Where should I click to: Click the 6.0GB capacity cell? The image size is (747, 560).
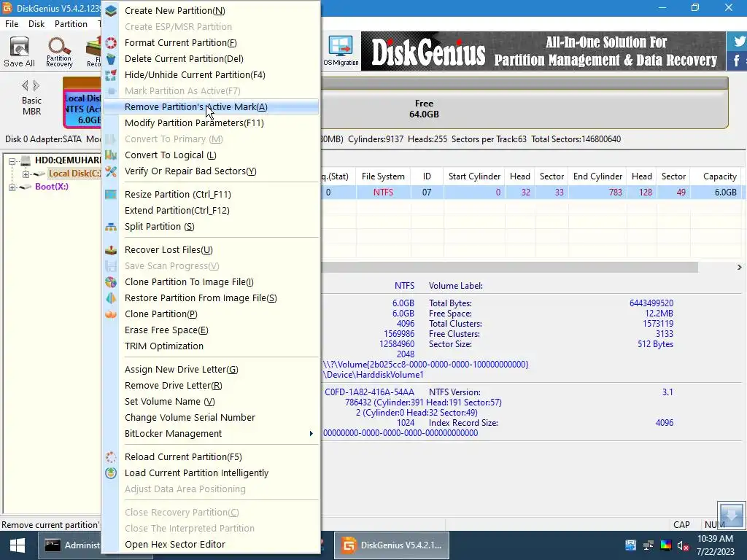tap(716, 192)
